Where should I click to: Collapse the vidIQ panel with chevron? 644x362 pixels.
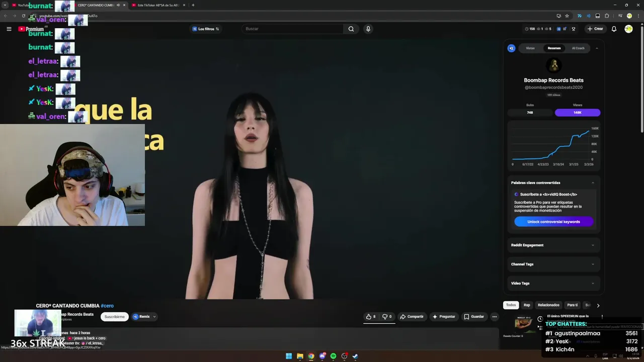tap(597, 48)
